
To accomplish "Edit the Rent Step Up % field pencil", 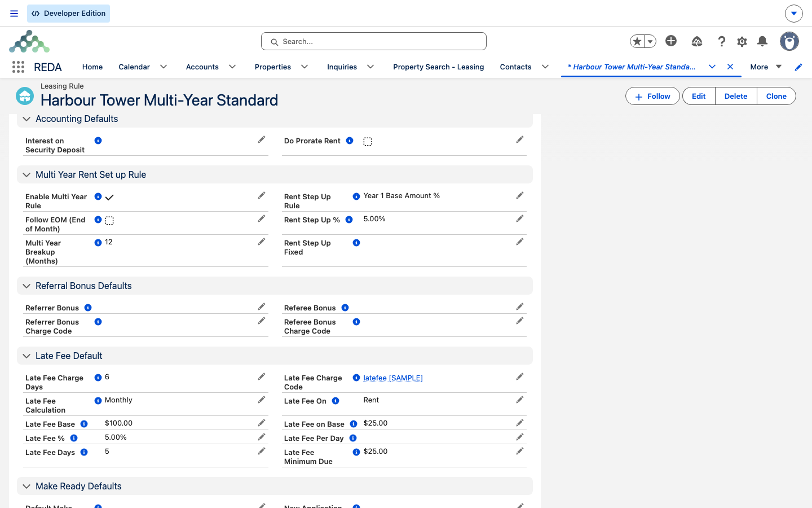I will (x=520, y=218).
